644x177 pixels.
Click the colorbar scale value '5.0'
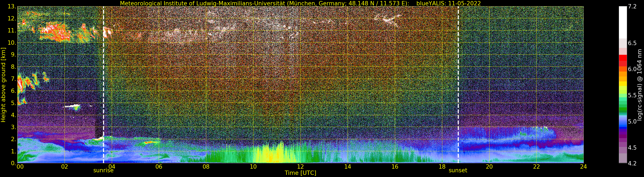point(632,121)
